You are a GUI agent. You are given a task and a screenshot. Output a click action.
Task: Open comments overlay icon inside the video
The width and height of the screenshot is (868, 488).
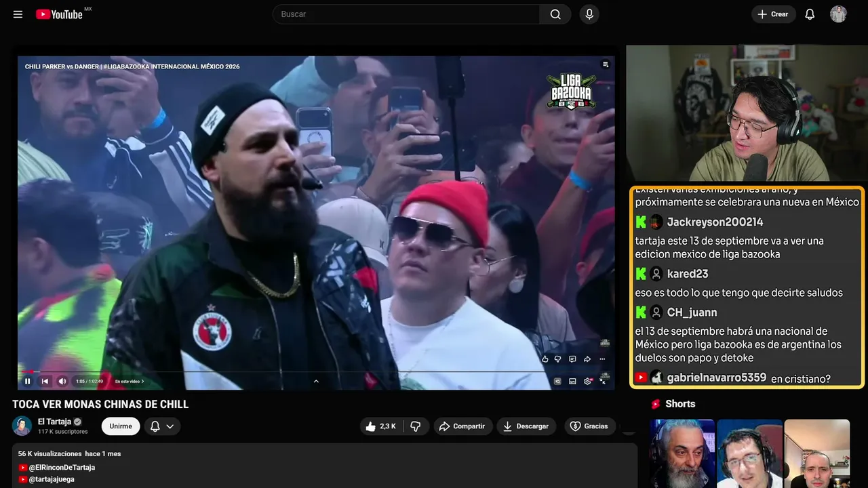572,359
